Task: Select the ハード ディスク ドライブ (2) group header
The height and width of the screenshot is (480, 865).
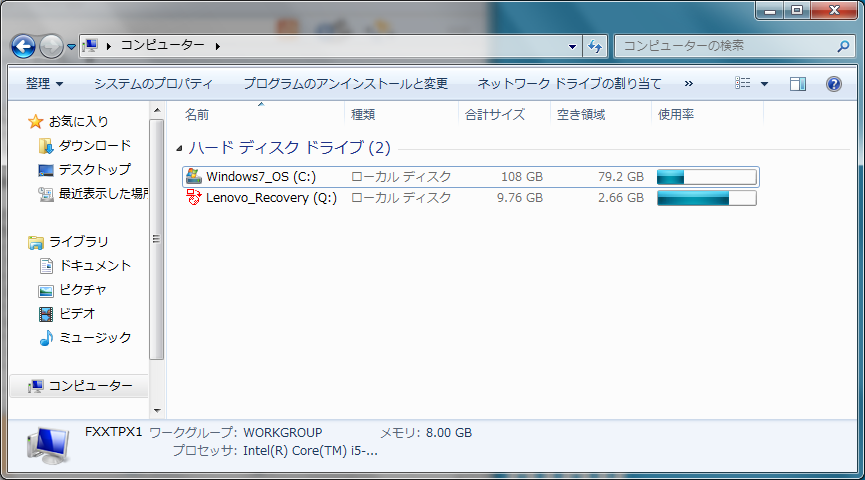Action: (290, 148)
